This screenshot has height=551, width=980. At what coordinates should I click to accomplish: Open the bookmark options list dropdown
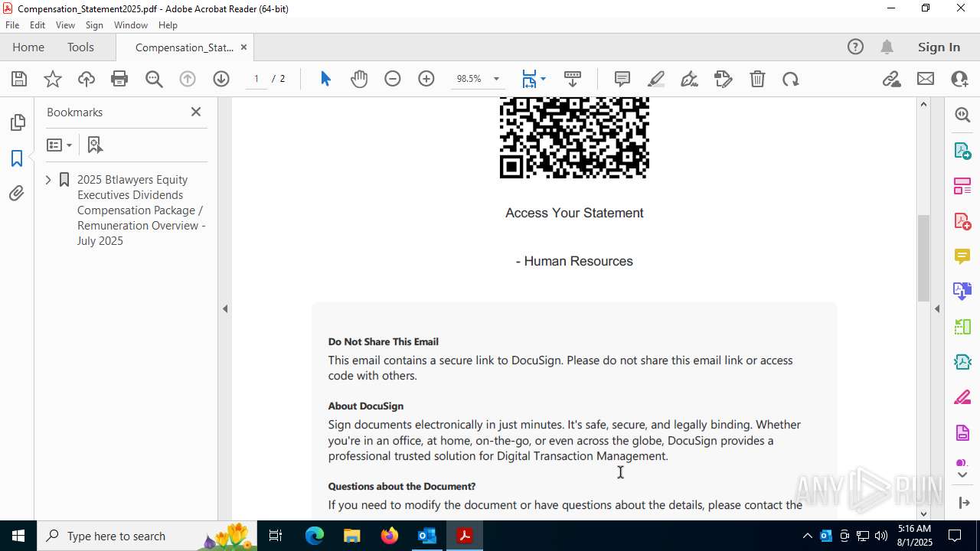tap(60, 145)
